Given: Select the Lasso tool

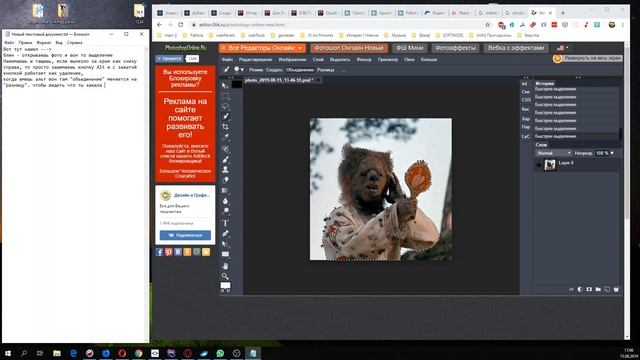Looking at the screenshot, I should point(225,106).
